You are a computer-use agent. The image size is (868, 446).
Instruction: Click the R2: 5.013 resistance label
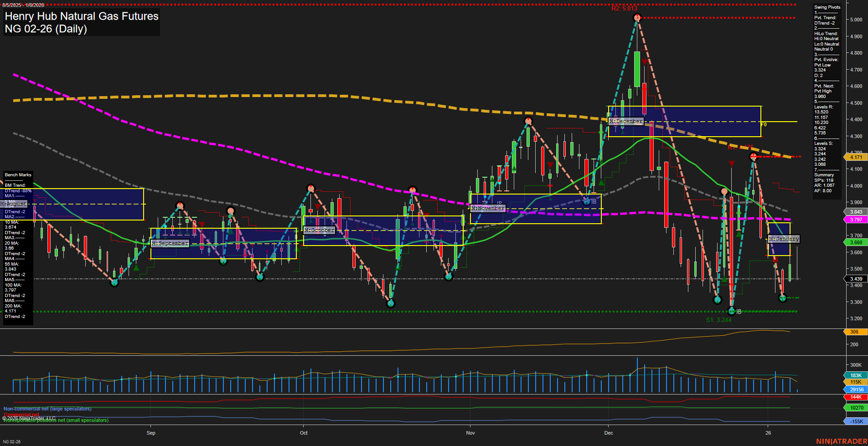click(x=625, y=8)
